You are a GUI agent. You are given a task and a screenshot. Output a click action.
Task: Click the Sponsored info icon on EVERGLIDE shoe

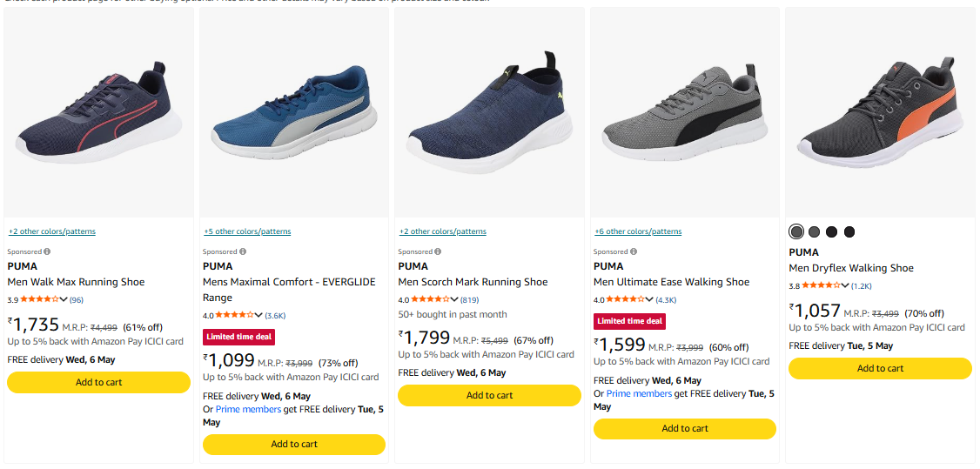point(243,251)
